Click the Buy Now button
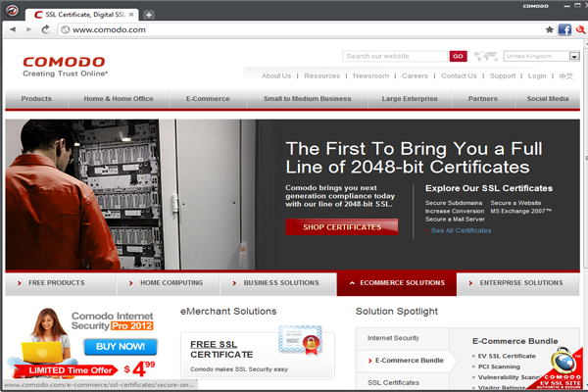 pos(121,347)
